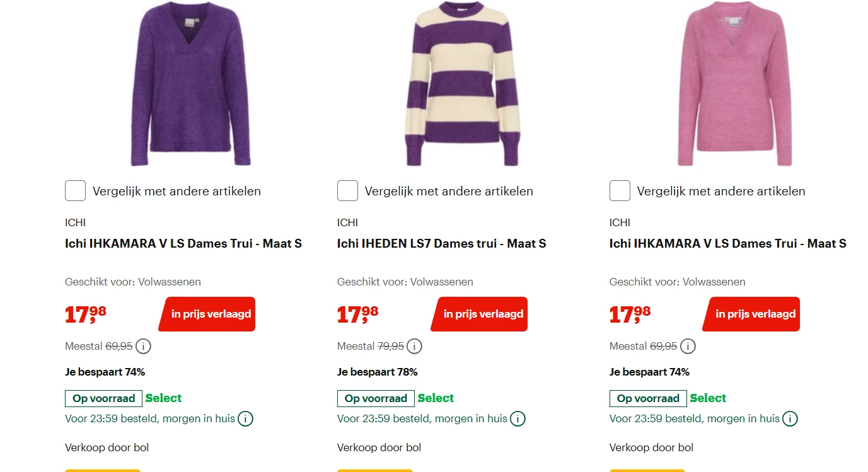Open purple Ichi IHKAMARA V LS product title

coord(183,244)
